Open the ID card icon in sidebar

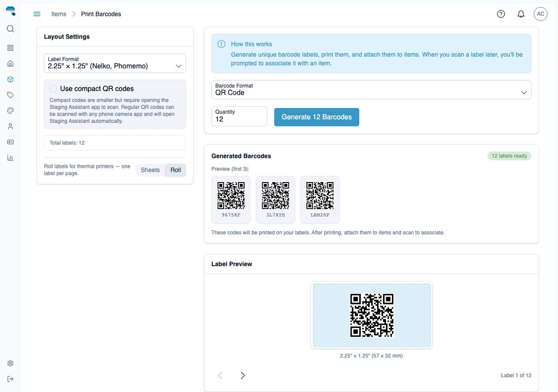pyautogui.click(x=10, y=142)
